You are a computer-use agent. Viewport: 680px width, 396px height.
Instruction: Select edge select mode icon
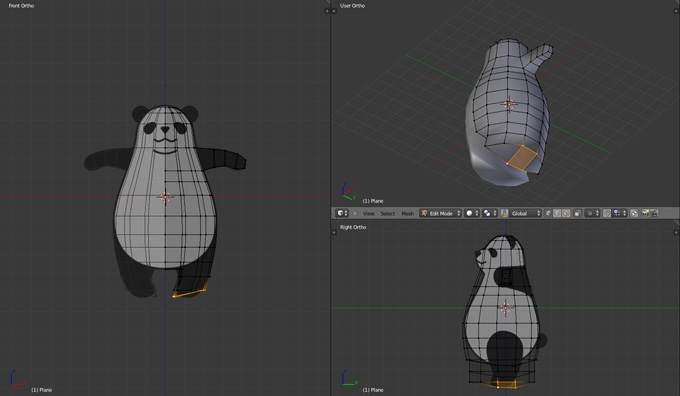[557, 213]
